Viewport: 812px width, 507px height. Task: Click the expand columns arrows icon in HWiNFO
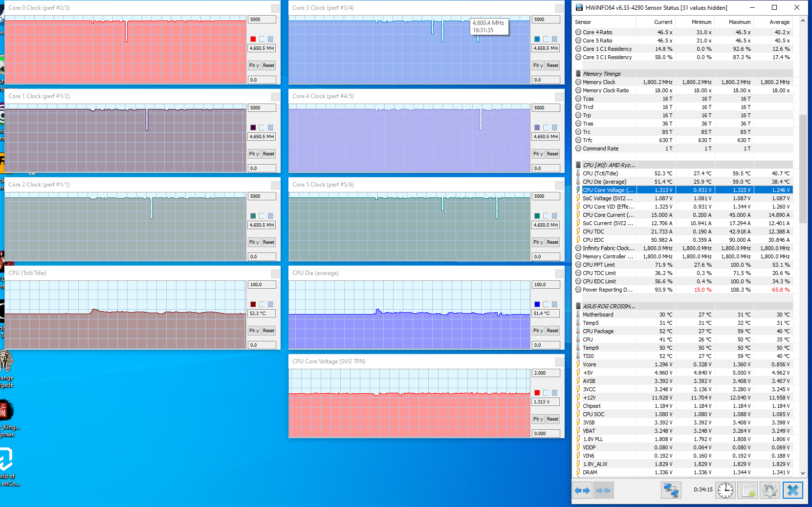click(582, 490)
